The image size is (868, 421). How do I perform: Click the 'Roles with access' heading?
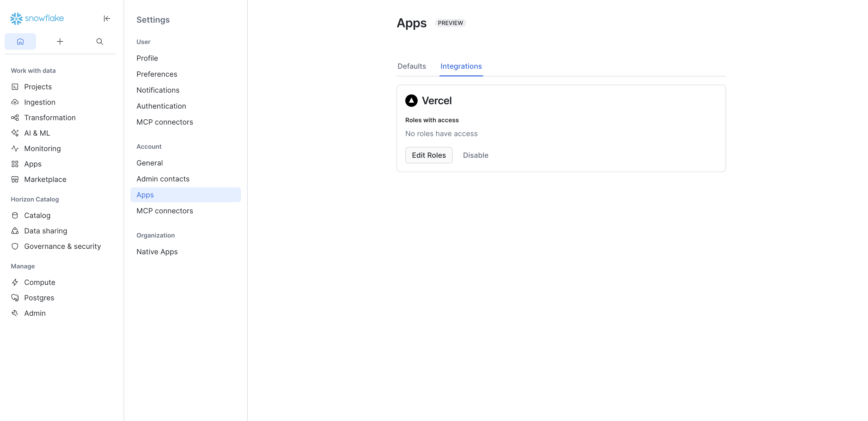point(432,120)
